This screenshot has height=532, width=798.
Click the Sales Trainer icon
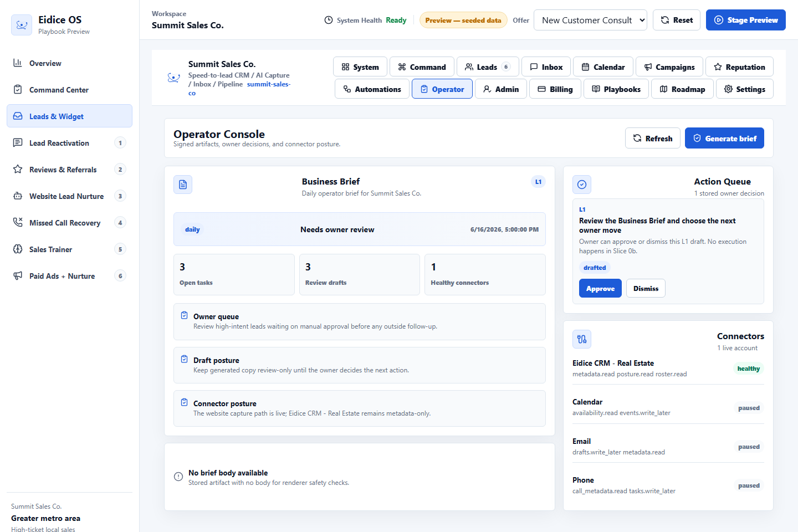pos(18,249)
